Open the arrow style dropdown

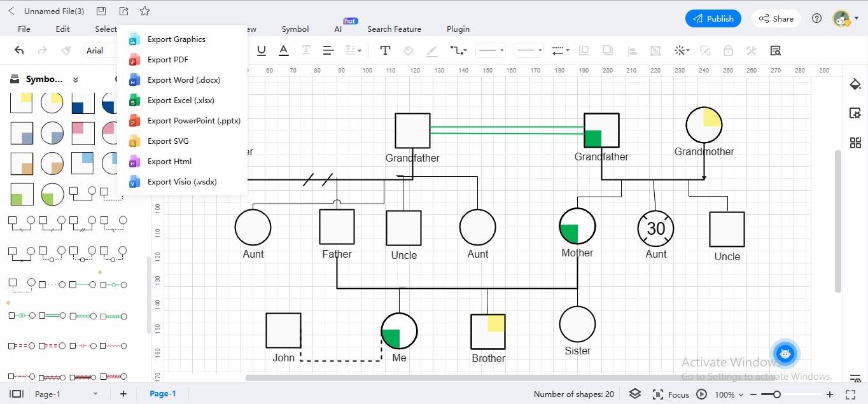click(561, 50)
